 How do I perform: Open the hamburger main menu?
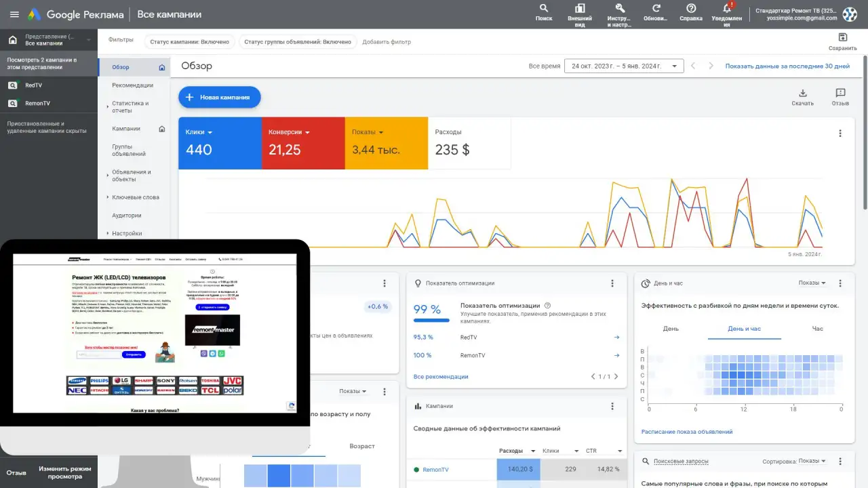[14, 14]
